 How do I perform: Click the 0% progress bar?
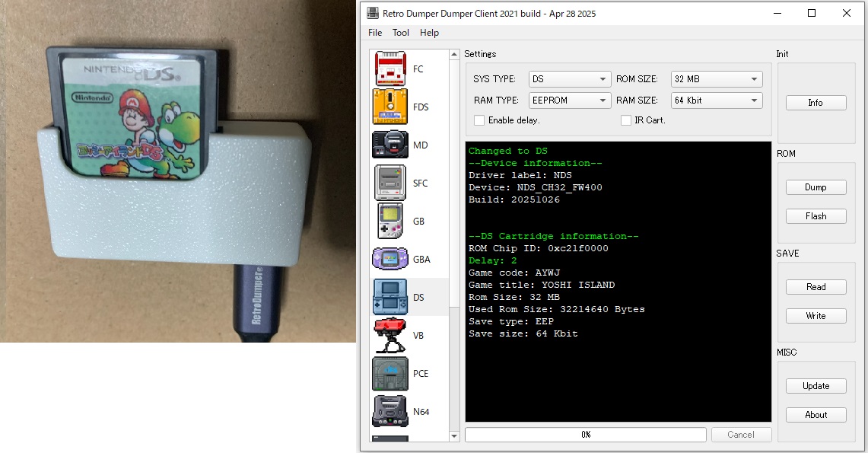pos(586,435)
